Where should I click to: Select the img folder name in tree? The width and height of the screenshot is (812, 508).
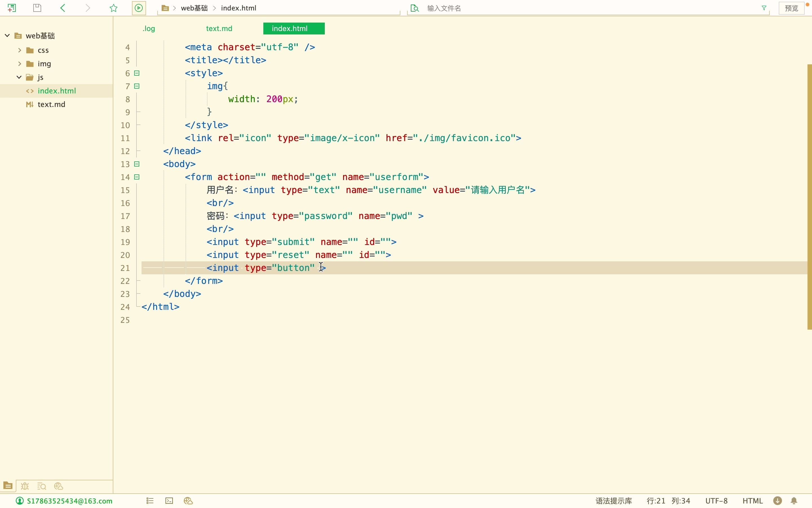44,64
